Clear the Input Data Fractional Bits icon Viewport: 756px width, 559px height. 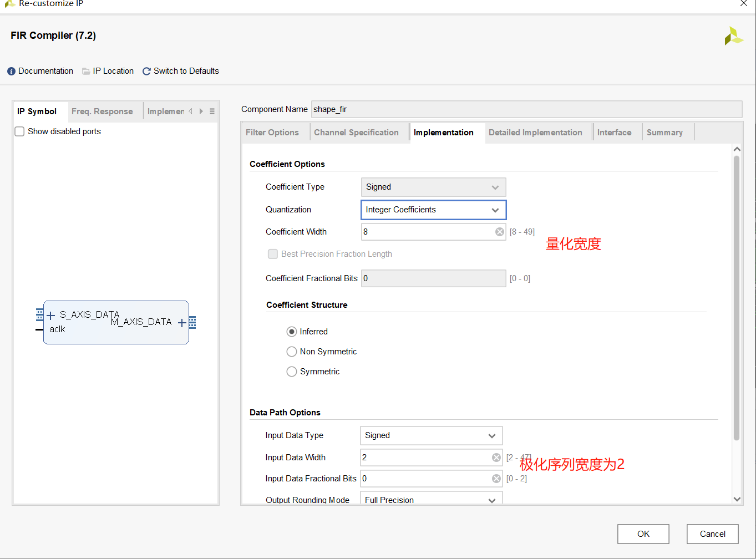click(496, 479)
